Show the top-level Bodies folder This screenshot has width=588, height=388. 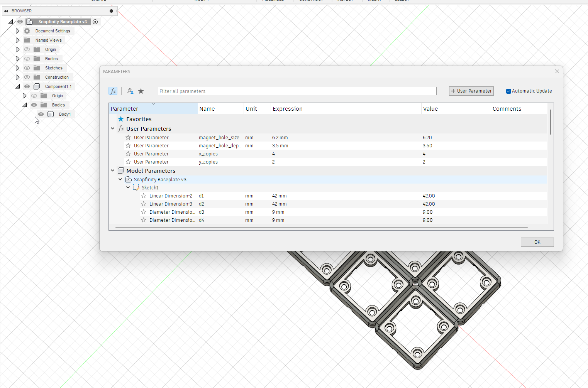27,59
